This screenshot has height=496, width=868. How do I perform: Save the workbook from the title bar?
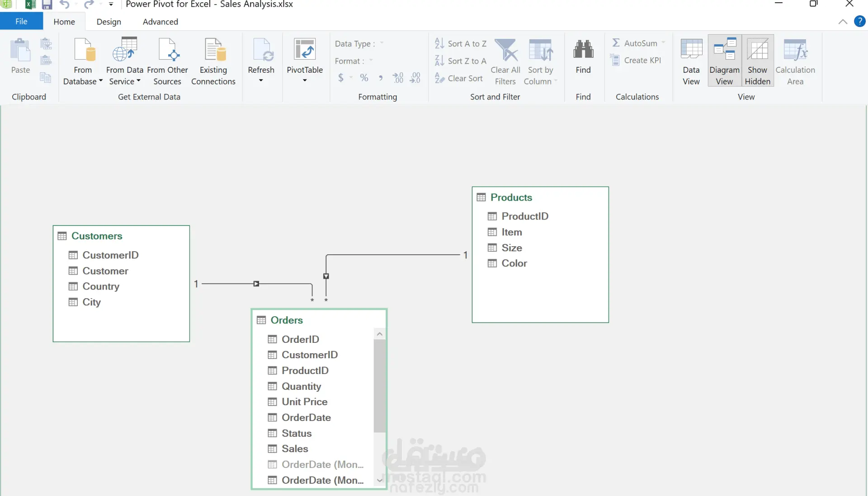47,5
